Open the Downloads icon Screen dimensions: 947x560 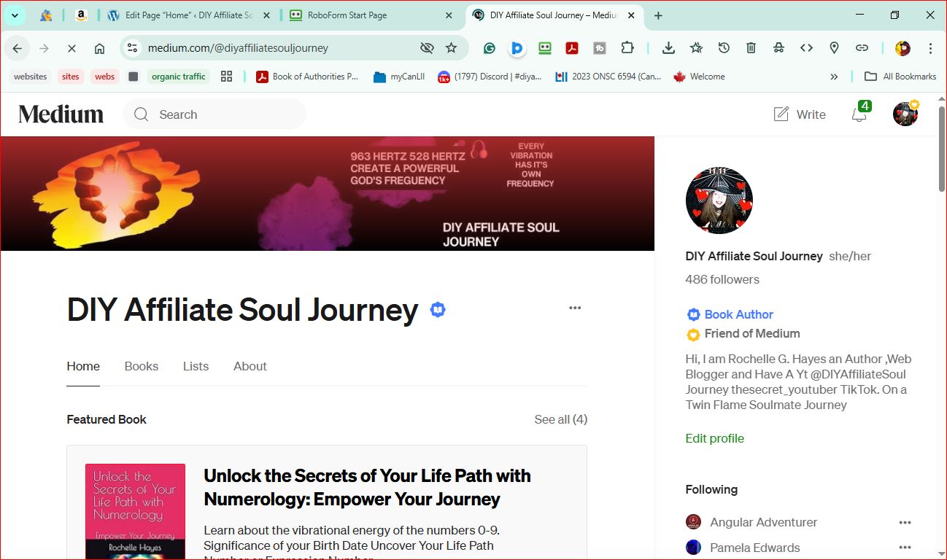668,48
